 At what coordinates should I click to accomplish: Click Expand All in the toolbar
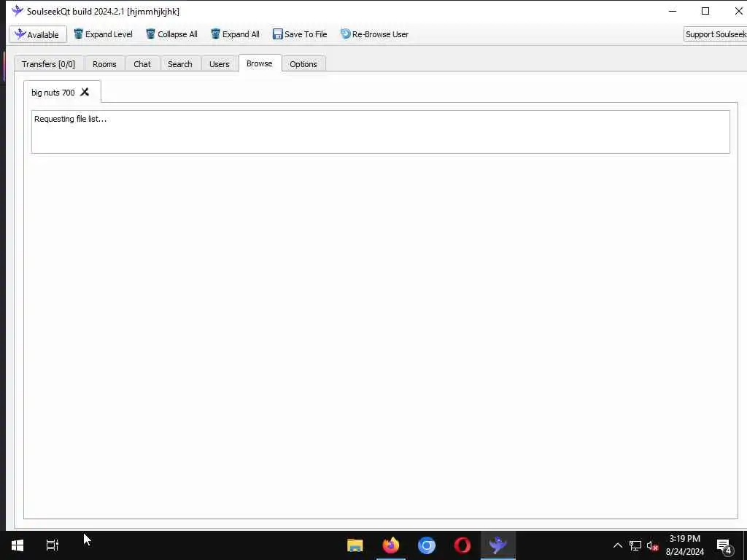(x=235, y=34)
